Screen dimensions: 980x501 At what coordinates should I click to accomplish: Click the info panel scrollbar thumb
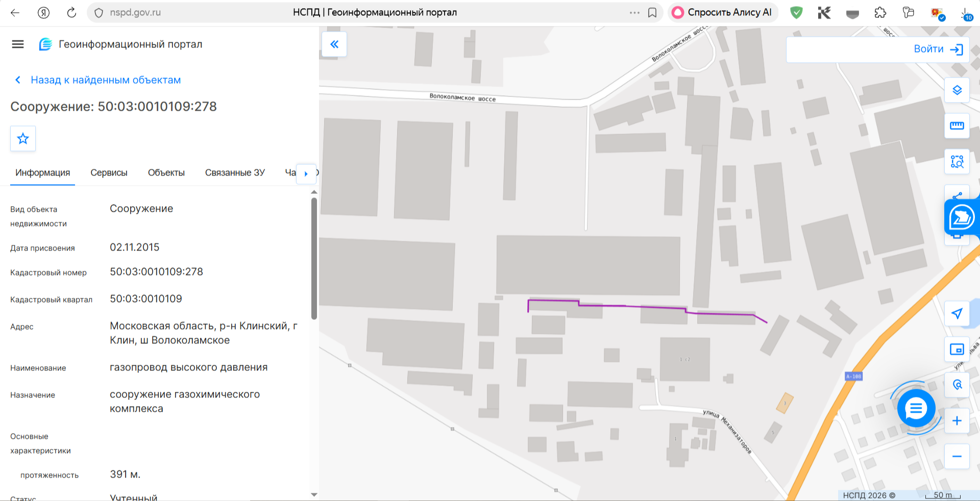pyautogui.click(x=314, y=258)
